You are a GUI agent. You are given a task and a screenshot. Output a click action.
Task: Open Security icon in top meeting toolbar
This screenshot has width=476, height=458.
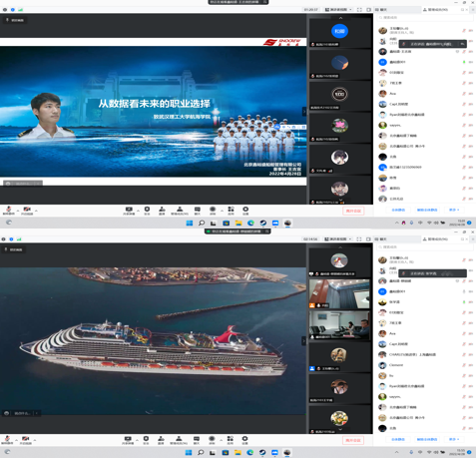[x=147, y=211]
